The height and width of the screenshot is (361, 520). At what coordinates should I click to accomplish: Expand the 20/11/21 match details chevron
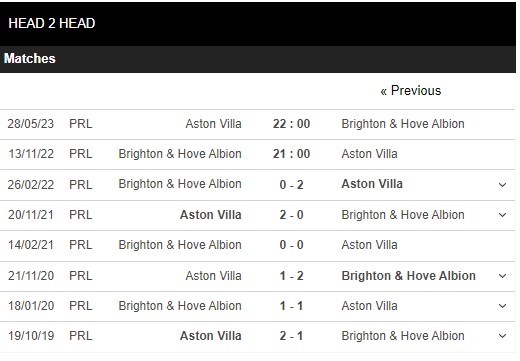(502, 215)
